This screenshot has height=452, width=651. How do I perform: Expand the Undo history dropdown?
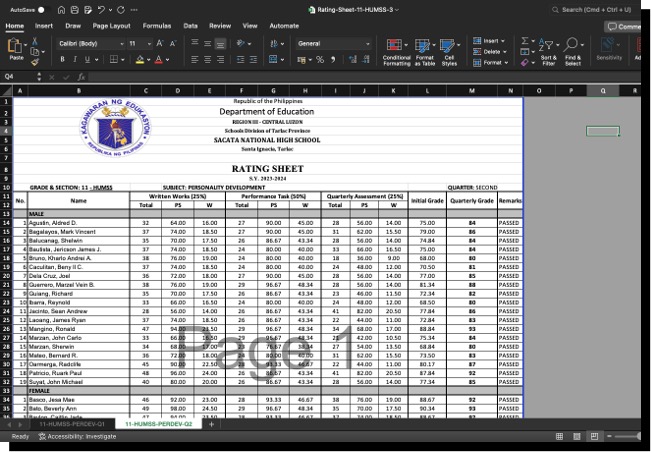(x=110, y=10)
